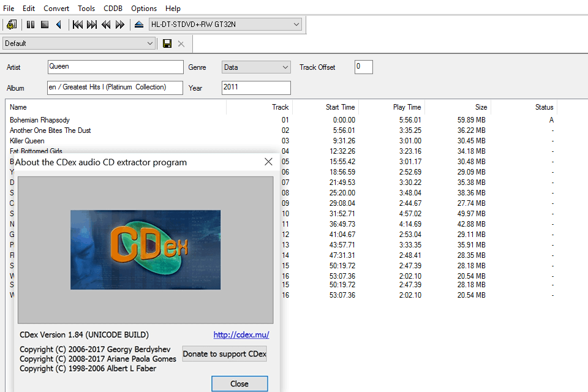Image resolution: width=588 pixels, height=392 pixels.
Task: Save the profile with the floppy disk icon
Action: pyautogui.click(x=167, y=43)
